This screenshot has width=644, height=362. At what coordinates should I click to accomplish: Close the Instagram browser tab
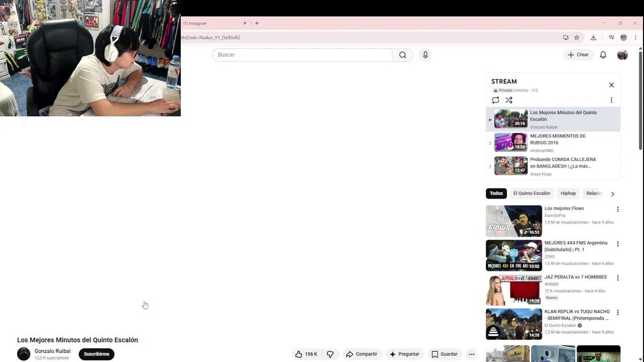245,23
